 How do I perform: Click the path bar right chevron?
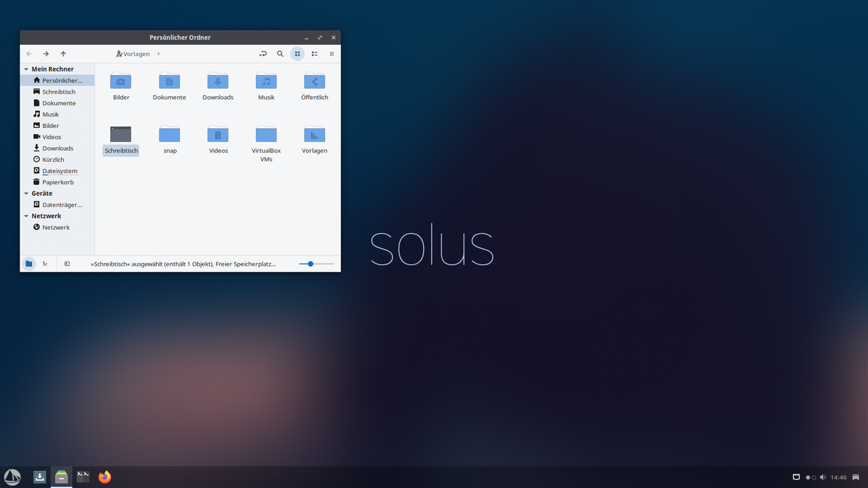click(x=159, y=54)
